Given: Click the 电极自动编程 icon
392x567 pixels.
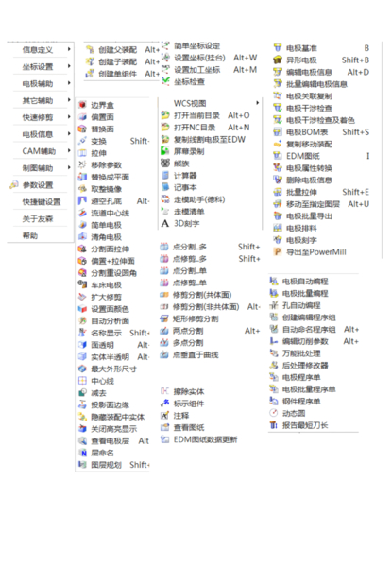Looking at the screenshot, I should tap(274, 282).
